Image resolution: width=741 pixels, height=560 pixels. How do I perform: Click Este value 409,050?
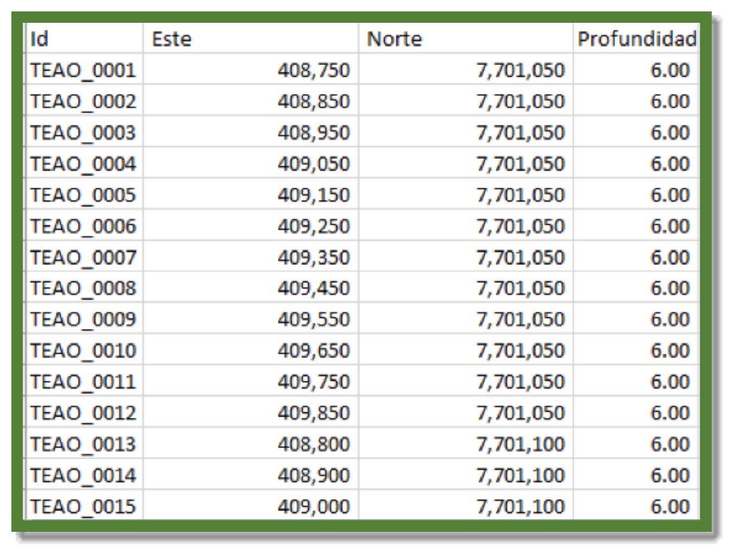click(x=313, y=164)
